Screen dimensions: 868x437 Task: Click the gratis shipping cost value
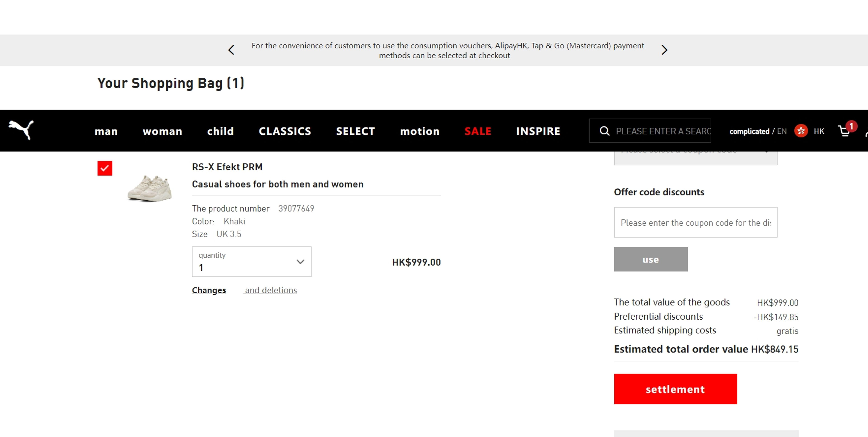tap(787, 331)
